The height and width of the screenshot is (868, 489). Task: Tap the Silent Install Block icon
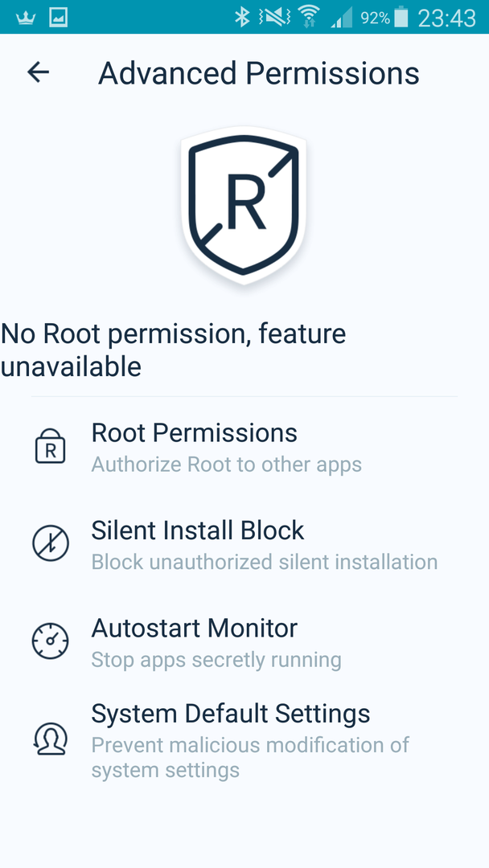[51, 543]
